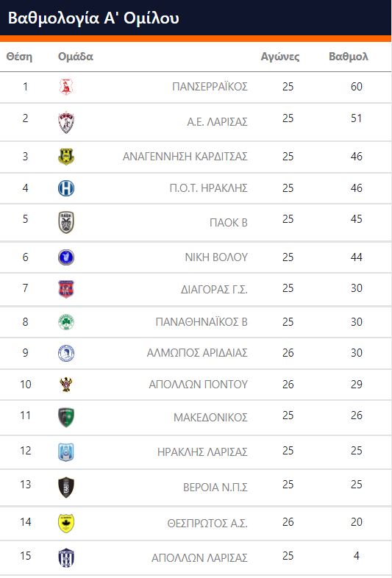Click the Θέση column header
392x578 pixels.
pyautogui.click(x=19, y=57)
